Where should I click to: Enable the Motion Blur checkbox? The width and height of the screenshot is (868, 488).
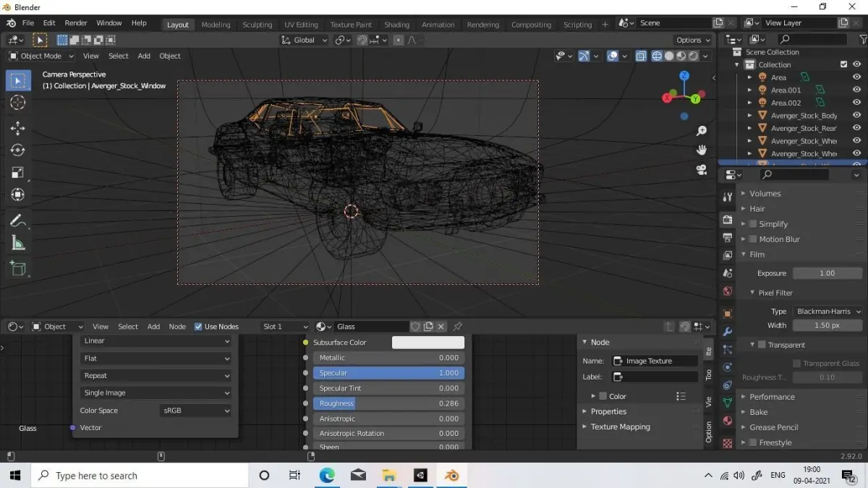[x=753, y=239]
